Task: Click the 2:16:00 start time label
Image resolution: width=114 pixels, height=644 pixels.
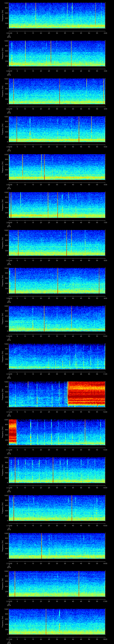Action: click(9, 601)
